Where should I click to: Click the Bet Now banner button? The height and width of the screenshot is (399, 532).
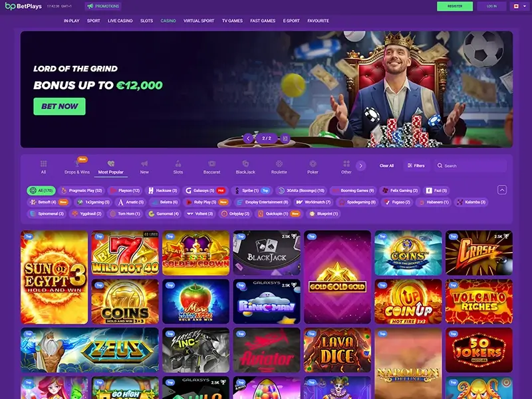59,106
